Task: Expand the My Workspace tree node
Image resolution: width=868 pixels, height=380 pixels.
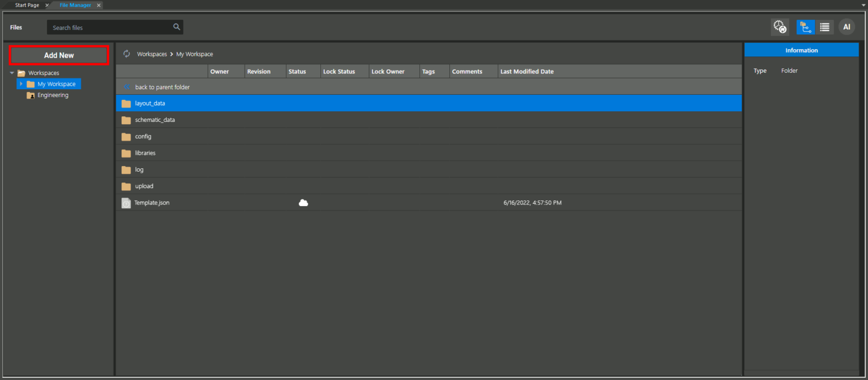Action: [21, 84]
